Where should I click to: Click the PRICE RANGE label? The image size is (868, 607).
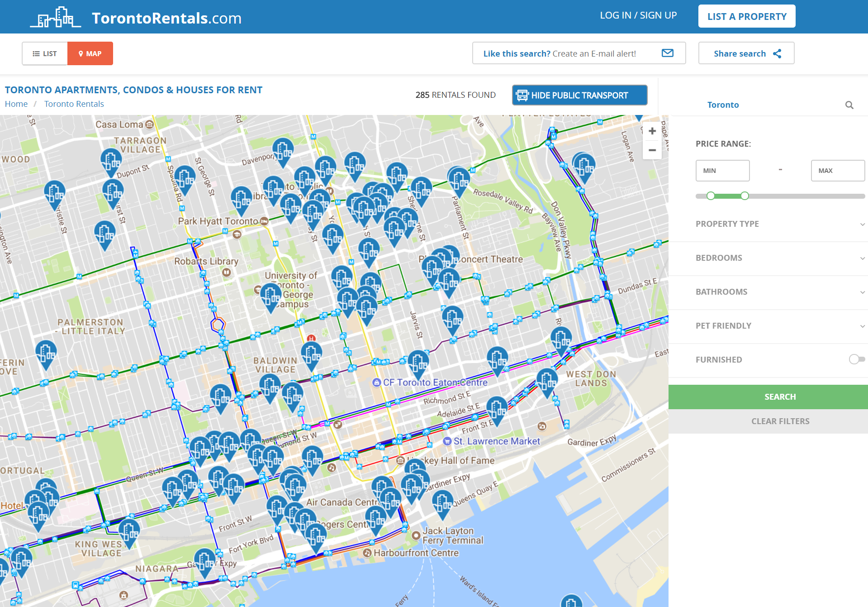coord(723,144)
